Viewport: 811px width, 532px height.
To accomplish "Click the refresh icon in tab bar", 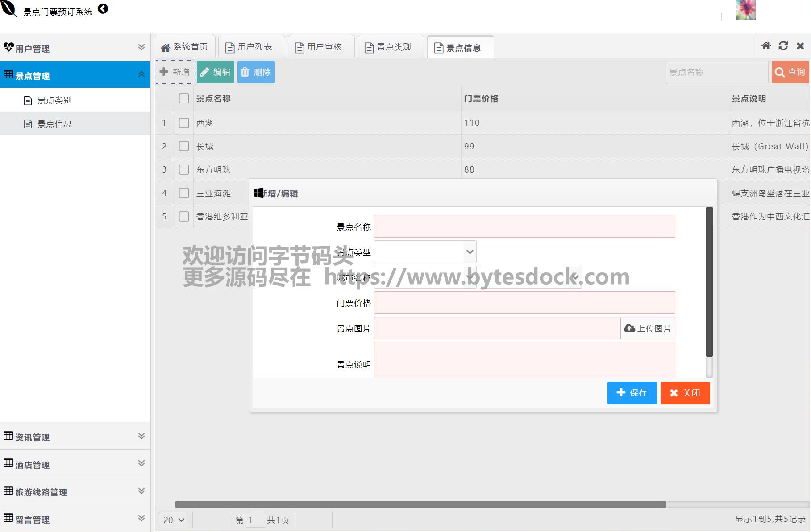I will (783, 46).
